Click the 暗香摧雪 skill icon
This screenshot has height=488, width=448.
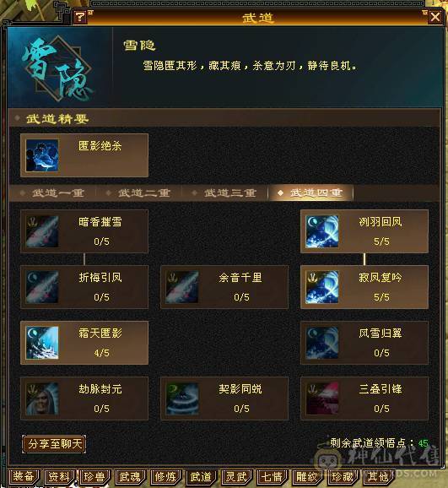point(42,231)
